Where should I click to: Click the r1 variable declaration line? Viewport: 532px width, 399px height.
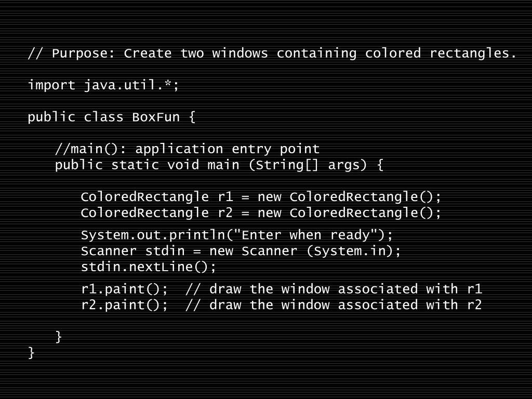(x=261, y=197)
